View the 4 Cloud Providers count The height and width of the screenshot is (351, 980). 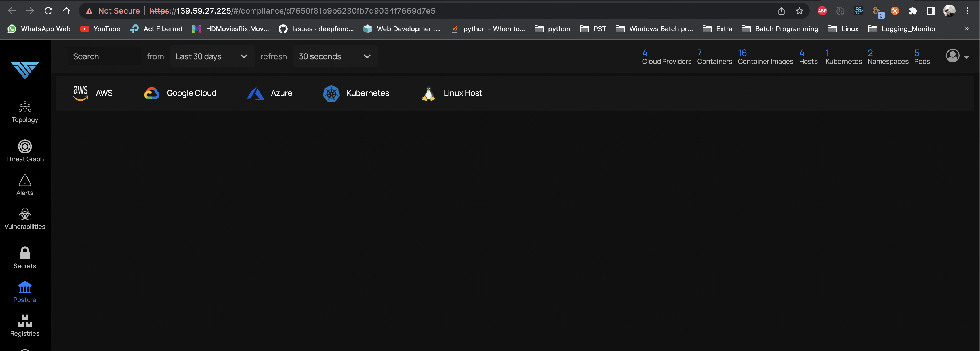point(666,57)
